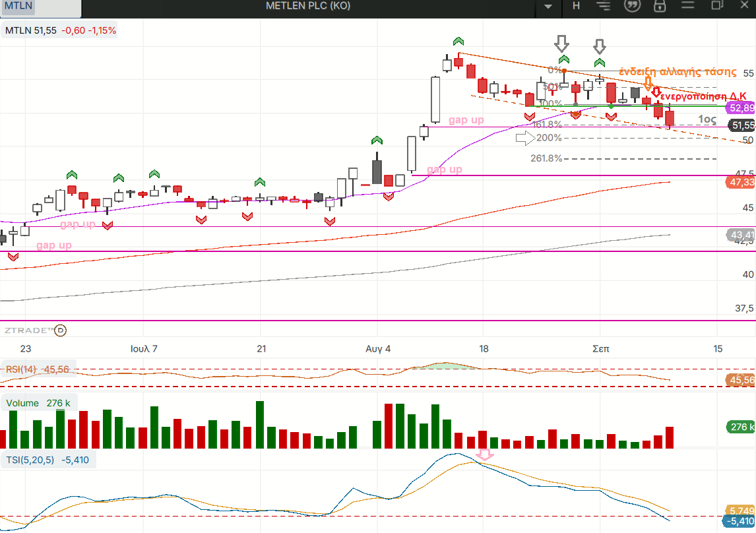756x533 pixels.
Task: Open the hamburger chart menu
Action: 687,5
